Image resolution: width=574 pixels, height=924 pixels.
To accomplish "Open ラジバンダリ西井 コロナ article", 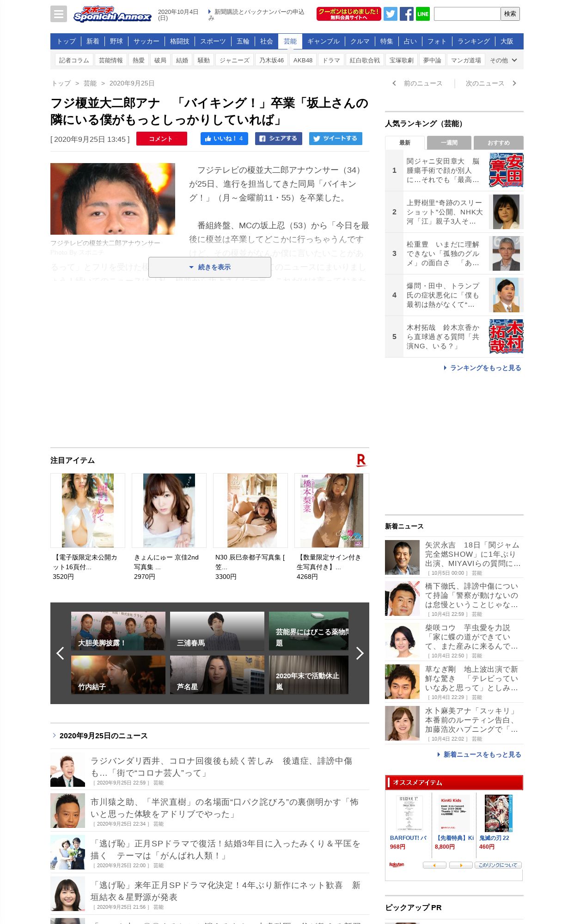I will (210, 770).
